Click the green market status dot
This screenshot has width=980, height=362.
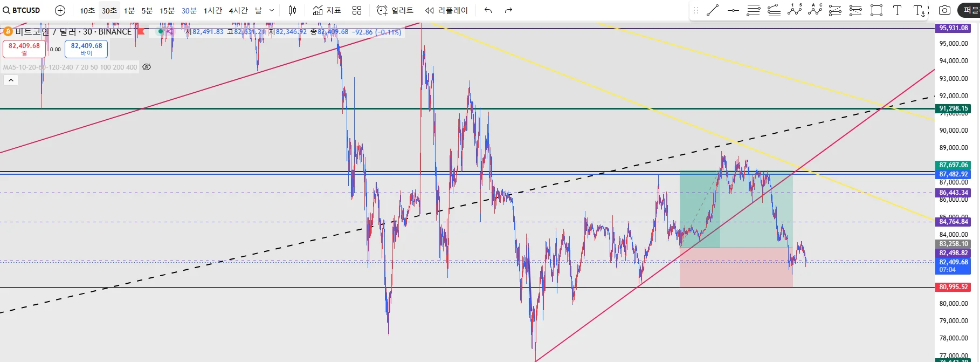160,32
